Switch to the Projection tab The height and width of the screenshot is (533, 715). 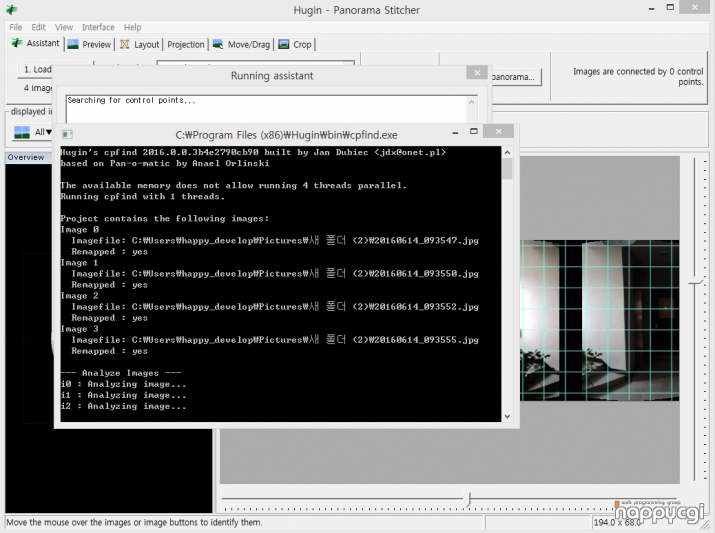186,44
